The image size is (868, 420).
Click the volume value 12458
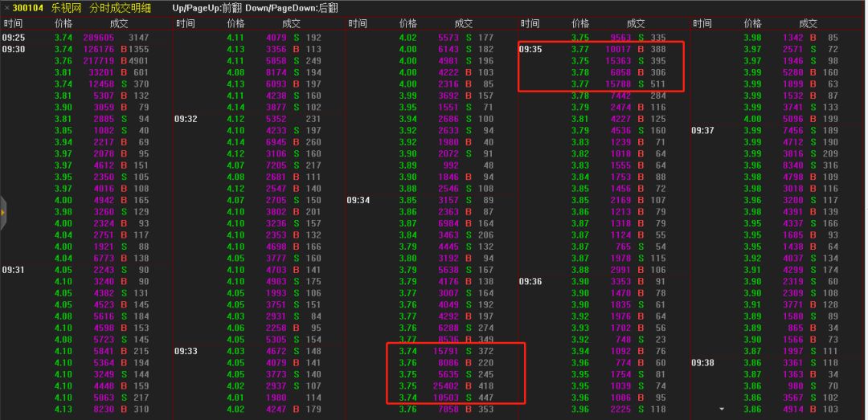[x=101, y=84]
